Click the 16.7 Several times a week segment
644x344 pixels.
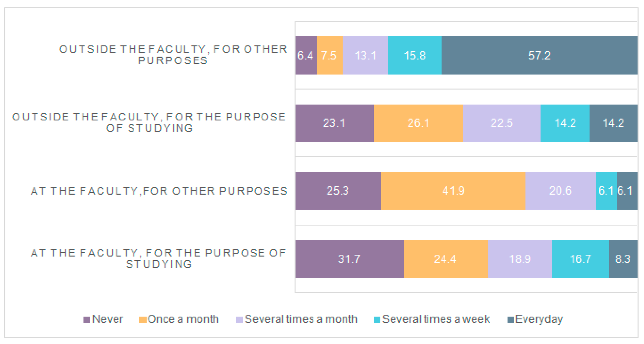click(x=580, y=259)
